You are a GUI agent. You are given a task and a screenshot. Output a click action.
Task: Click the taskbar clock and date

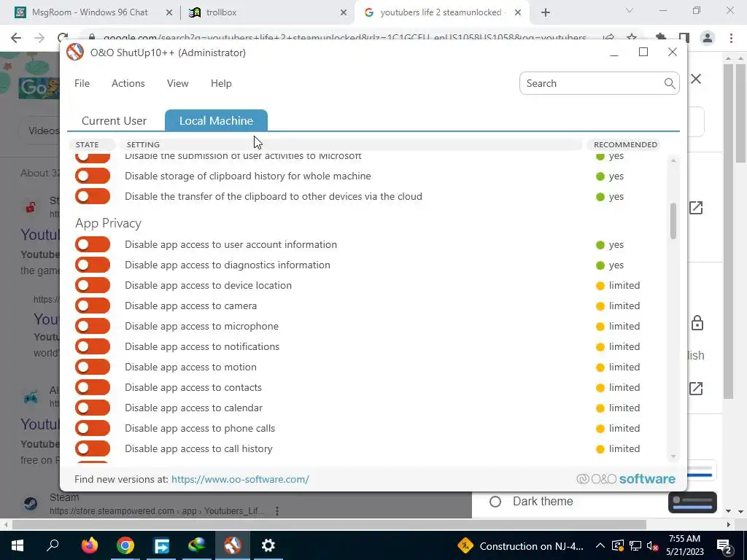pos(684,545)
